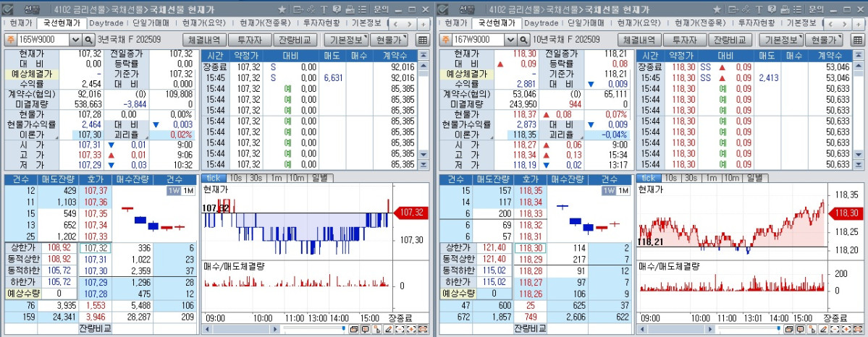Click the fit-all icon under 10년국채 chart
This screenshot has height=337, width=868.
pyautogui.click(x=857, y=329)
